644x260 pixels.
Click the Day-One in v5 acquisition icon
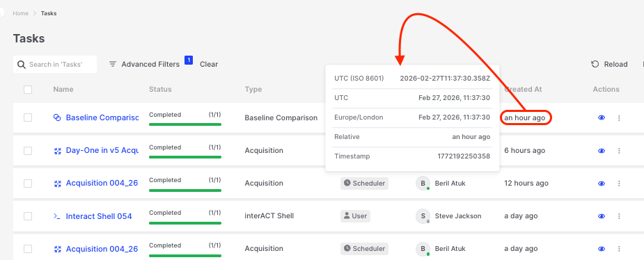(58, 150)
